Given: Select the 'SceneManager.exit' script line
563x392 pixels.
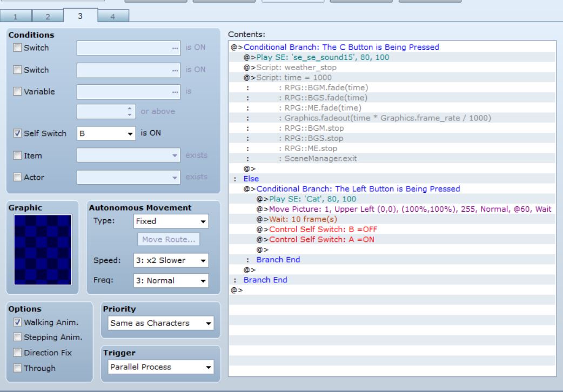Looking at the screenshot, I should tap(392, 158).
